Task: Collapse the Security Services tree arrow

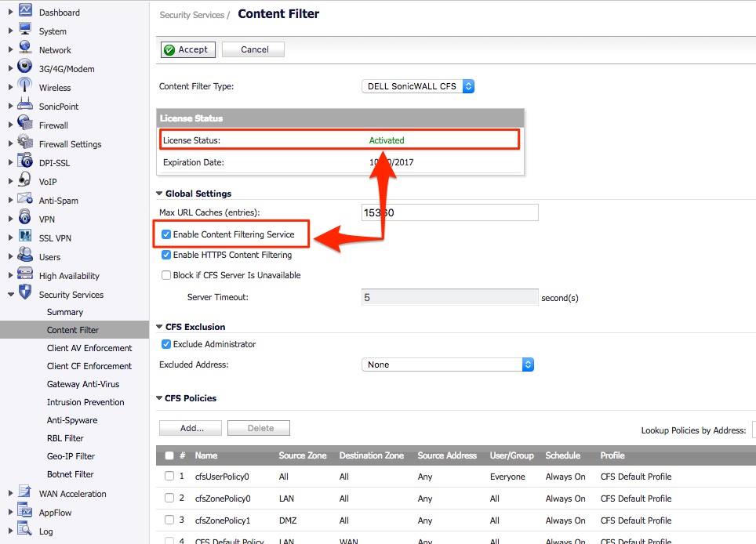Action: coord(11,295)
